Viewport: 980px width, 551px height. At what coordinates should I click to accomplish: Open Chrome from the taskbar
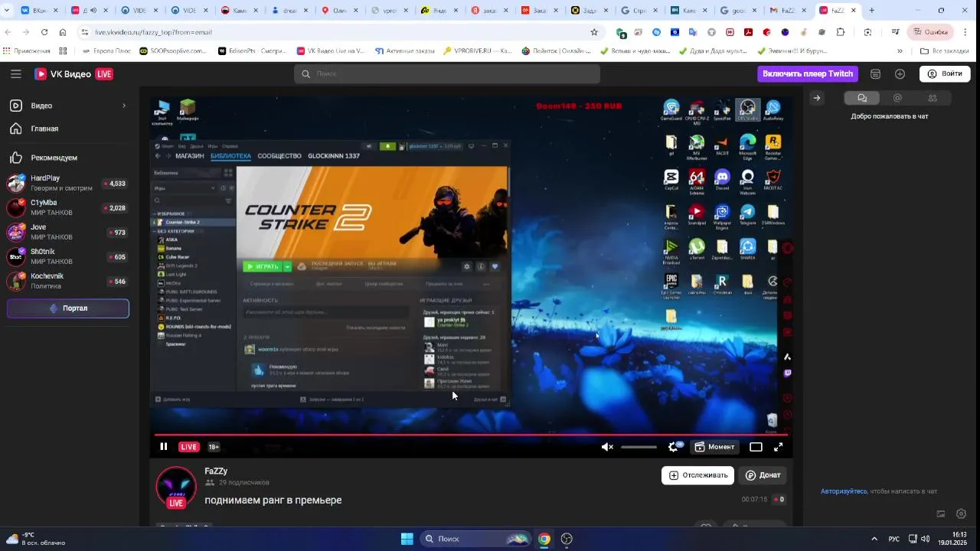click(544, 539)
